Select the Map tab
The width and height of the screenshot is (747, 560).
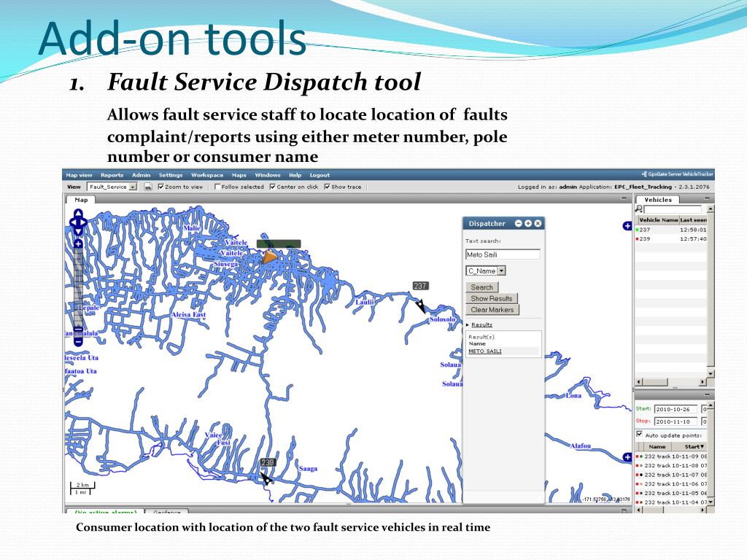point(80,200)
